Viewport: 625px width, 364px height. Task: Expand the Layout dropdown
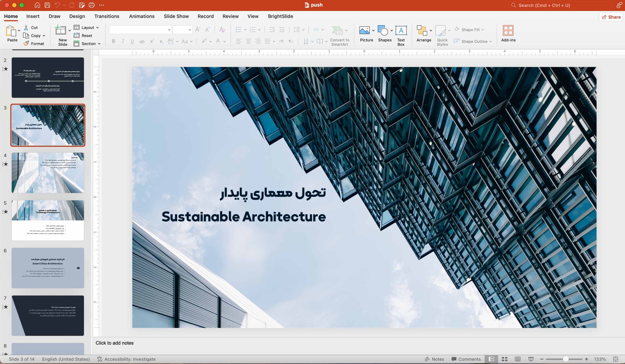tap(86, 28)
